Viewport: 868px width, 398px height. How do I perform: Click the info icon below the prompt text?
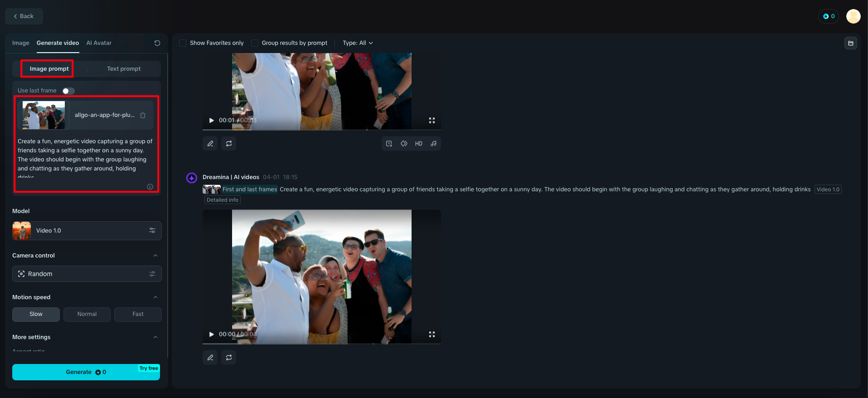pos(150,187)
